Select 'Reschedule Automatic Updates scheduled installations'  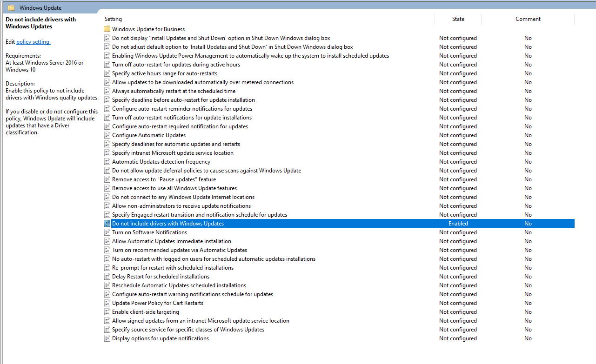pyautogui.click(x=179, y=285)
